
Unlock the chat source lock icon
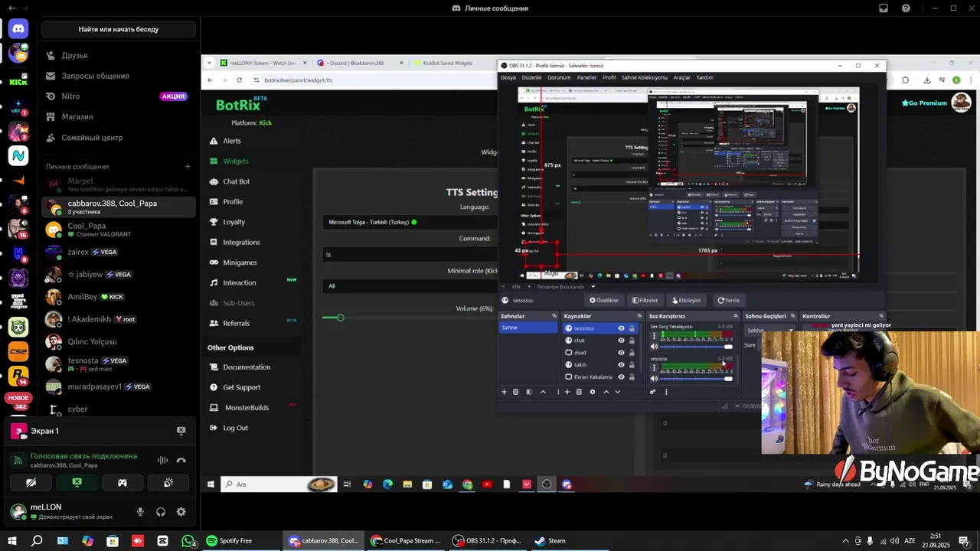(632, 341)
